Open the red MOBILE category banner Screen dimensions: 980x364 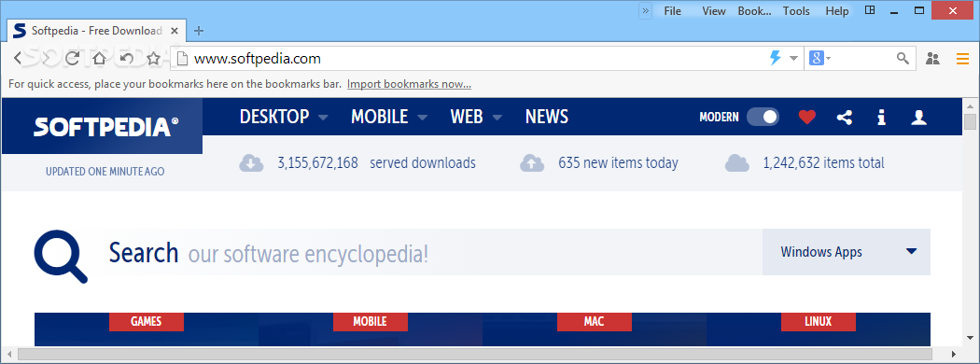coord(370,321)
